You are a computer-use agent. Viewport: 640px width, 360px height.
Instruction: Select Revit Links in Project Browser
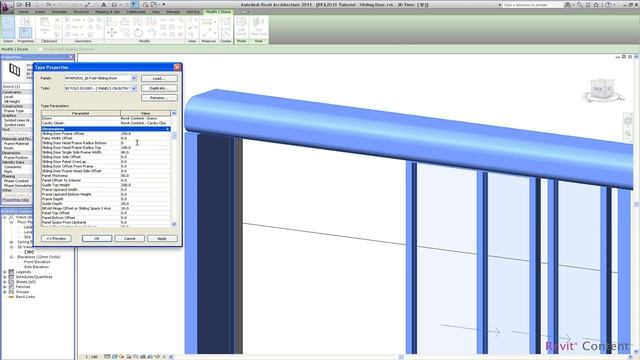[25, 297]
